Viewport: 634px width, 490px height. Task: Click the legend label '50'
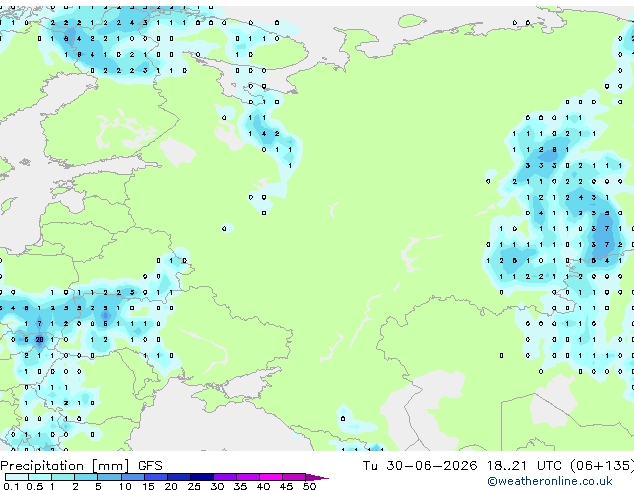pos(309,486)
